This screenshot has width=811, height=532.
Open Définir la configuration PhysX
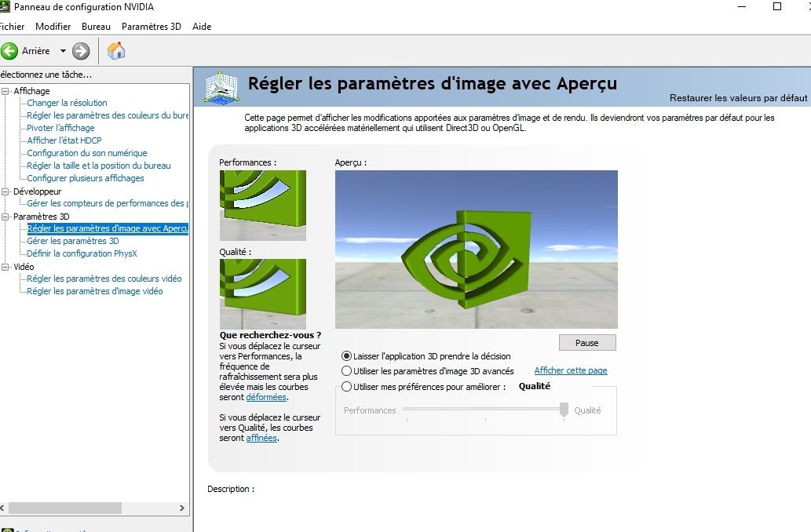click(82, 253)
